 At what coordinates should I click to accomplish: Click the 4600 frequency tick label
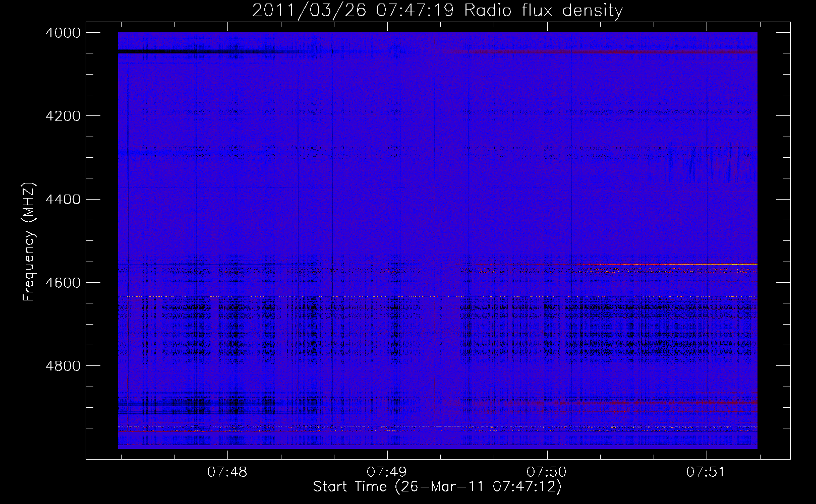click(x=63, y=283)
